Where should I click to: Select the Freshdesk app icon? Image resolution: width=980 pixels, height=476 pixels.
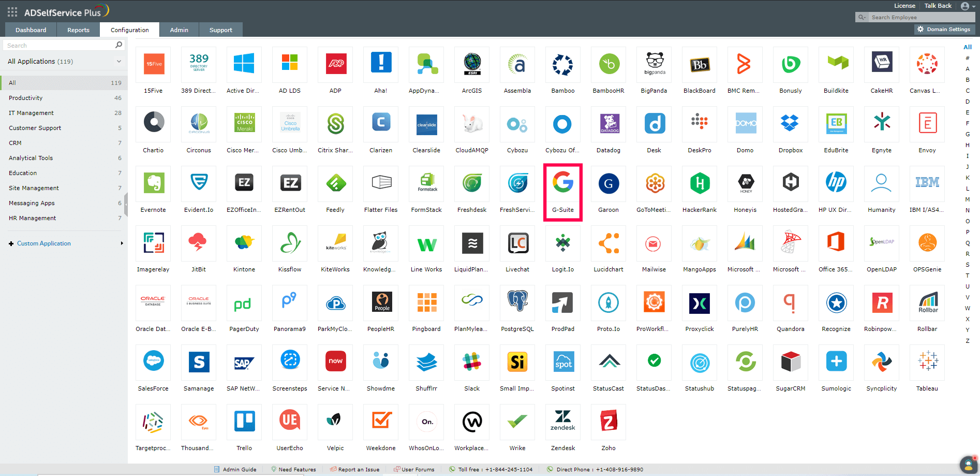pyautogui.click(x=472, y=183)
